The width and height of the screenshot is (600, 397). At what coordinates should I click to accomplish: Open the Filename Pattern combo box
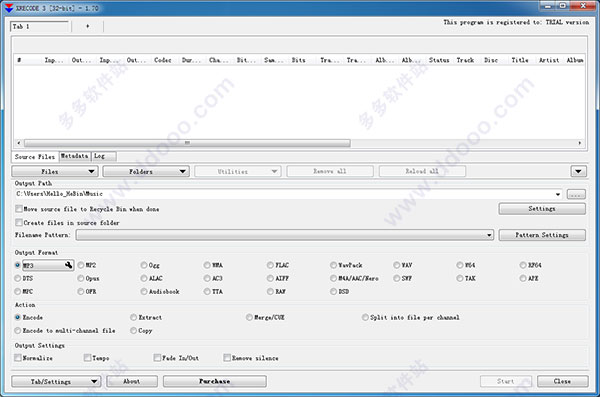(x=285, y=235)
